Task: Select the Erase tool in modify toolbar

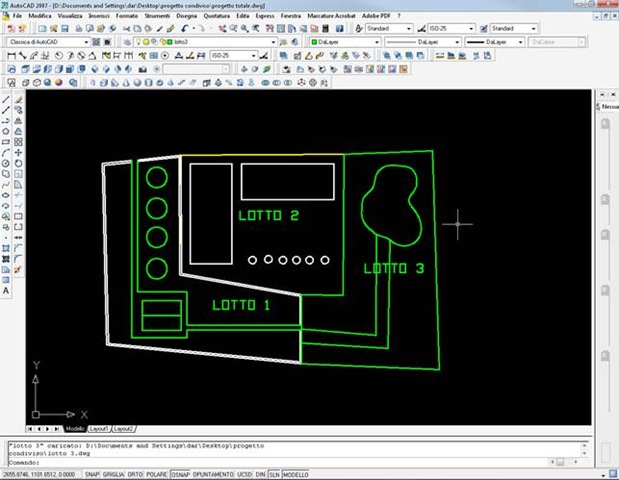Action: pos(19,100)
